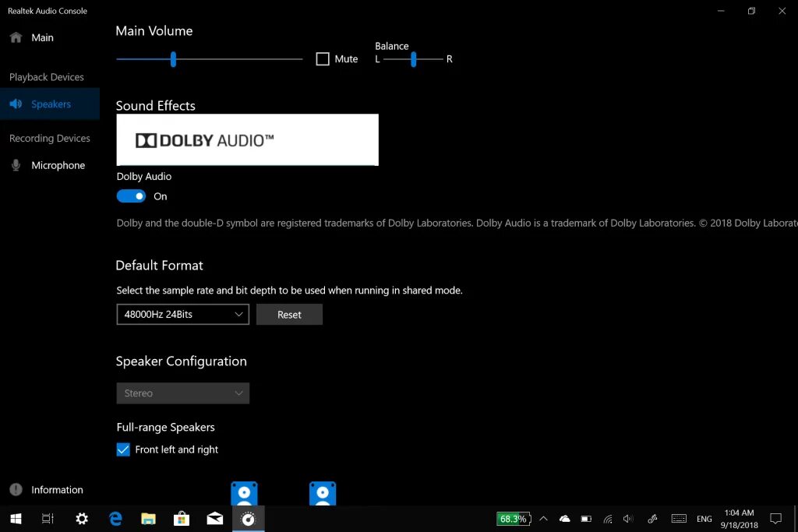The image size is (798, 532).
Task: Open the 48000Hz 24Bits format dropdown
Action: pos(182,315)
